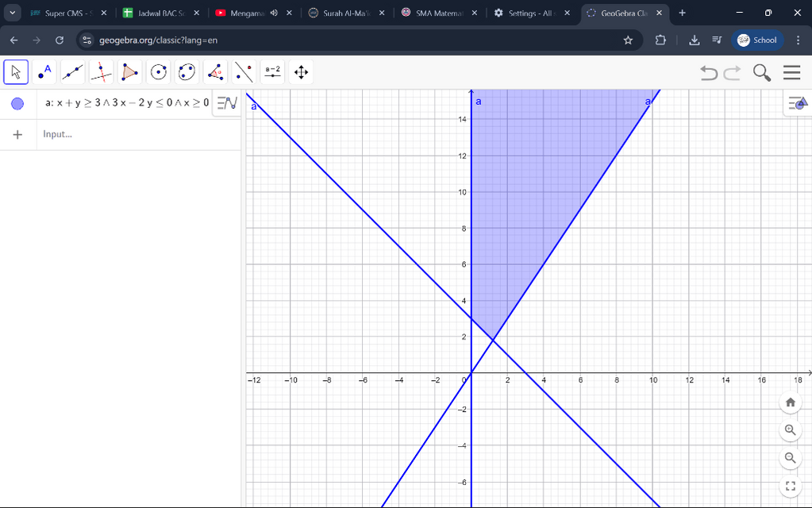The image size is (812, 508).
Task: Select Circle with Center tool
Action: tap(159, 72)
